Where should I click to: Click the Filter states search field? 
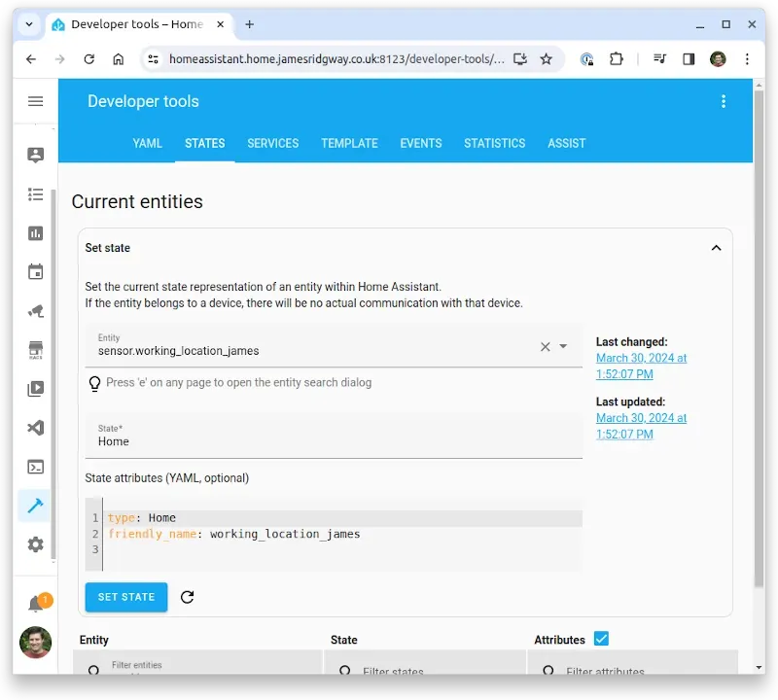425,664
